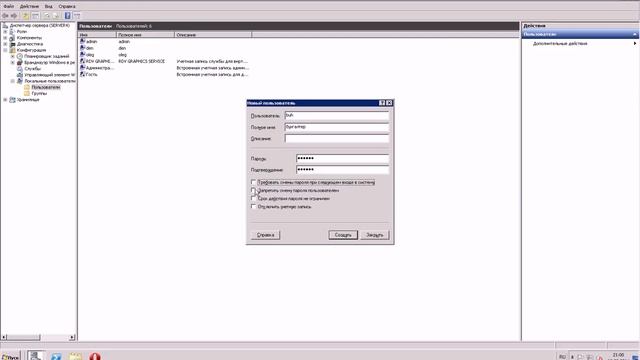Image resolution: width=640 pixels, height=360 pixels.
Task: Open the Справка menu in the menu bar
Action: pyautogui.click(x=67, y=7)
